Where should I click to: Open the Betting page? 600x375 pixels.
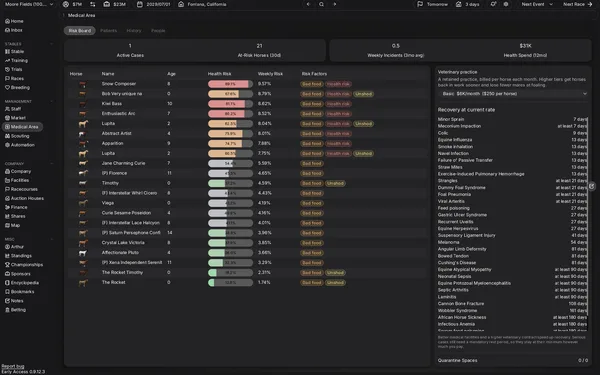click(x=15, y=310)
